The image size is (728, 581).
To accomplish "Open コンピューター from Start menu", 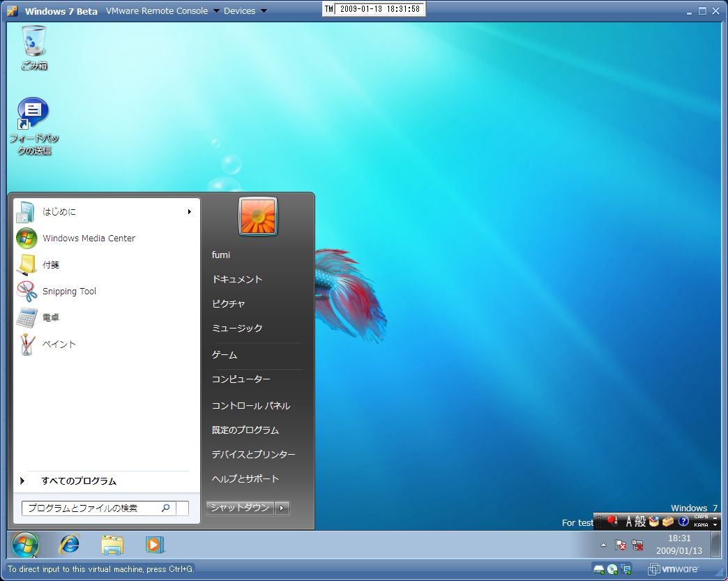I will click(241, 379).
